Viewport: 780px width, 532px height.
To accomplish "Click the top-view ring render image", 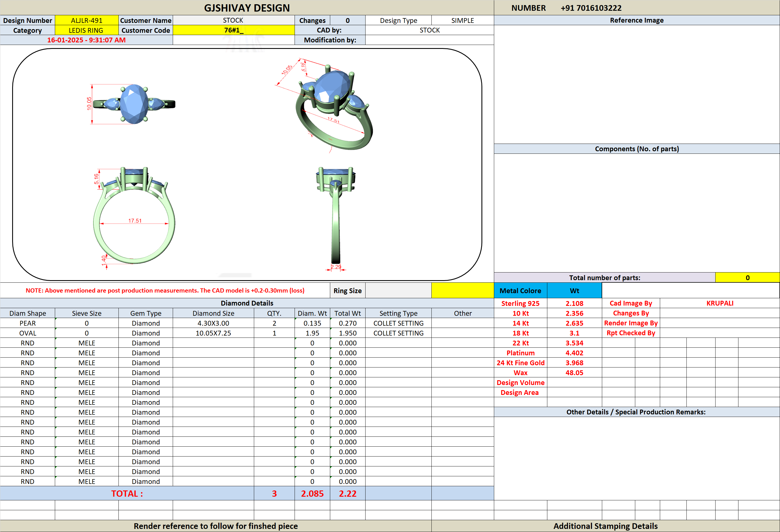I will coord(131,104).
